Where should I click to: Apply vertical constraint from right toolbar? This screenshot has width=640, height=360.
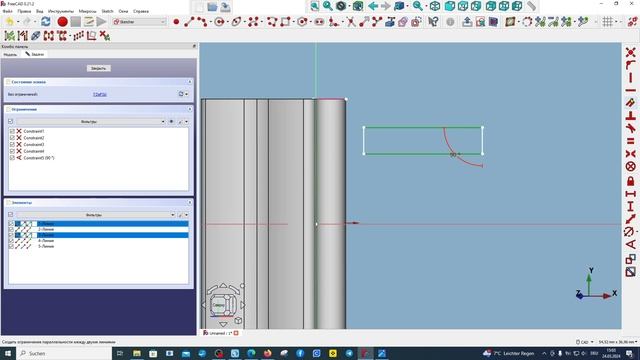pyautogui.click(x=631, y=78)
